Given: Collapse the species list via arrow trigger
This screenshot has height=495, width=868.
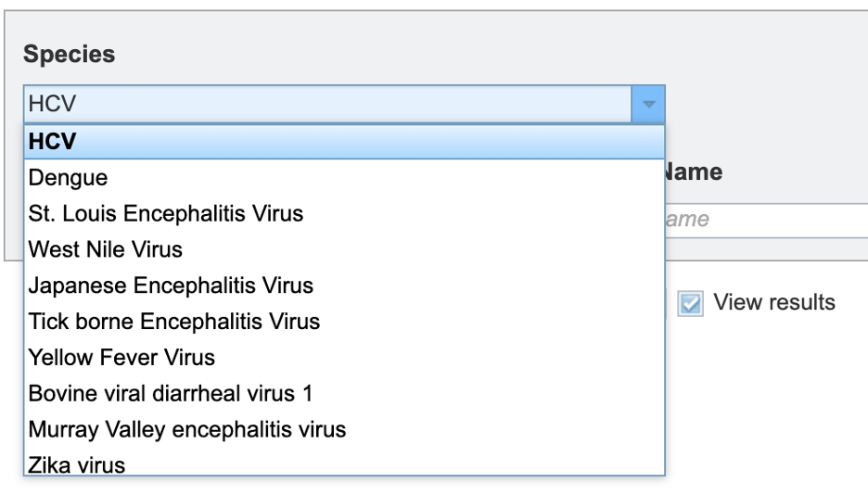Looking at the screenshot, I should (x=648, y=104).
